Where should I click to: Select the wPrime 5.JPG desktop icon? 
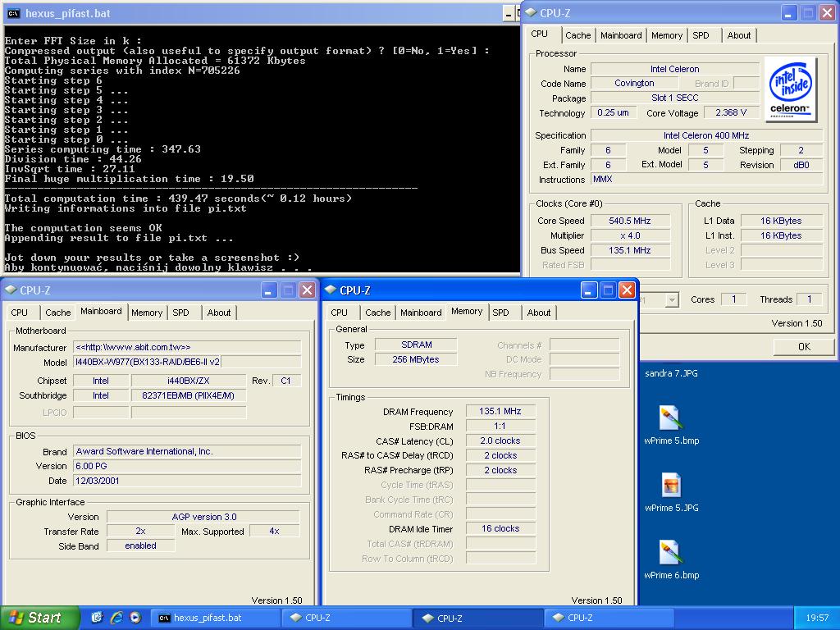point(671,493)
